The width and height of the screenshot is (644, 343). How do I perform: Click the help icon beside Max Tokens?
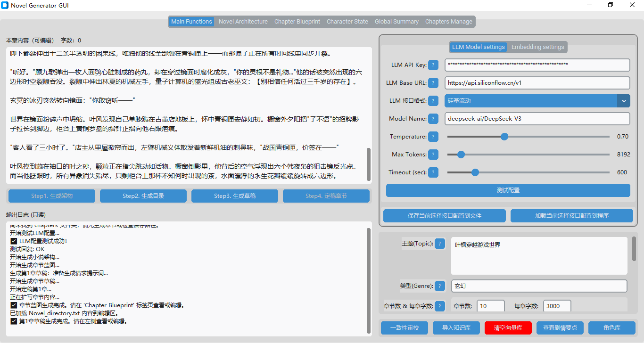(433, 155)
